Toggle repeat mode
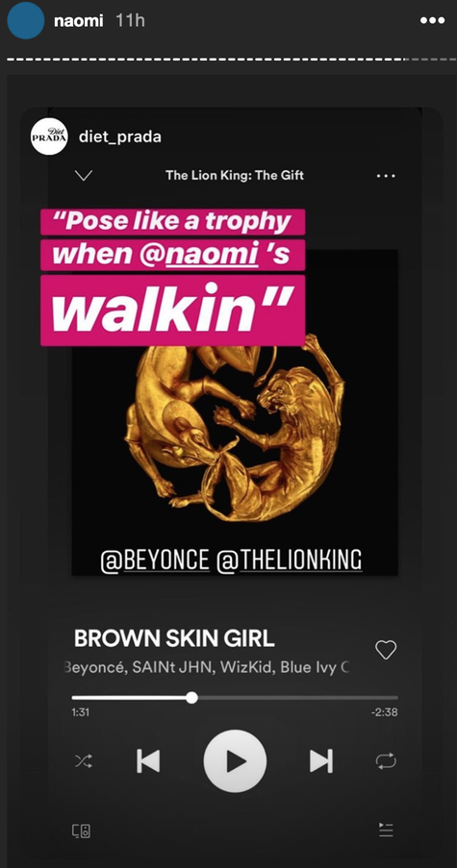 (386, 761)
